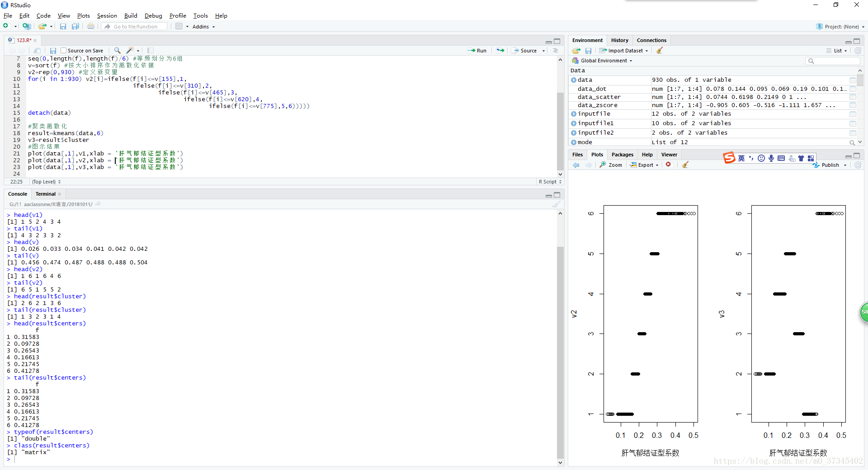Image resolution: width=868 pixels, height=470 pixels.
Task: Save all open documents icon
Action: click(75, 26)
